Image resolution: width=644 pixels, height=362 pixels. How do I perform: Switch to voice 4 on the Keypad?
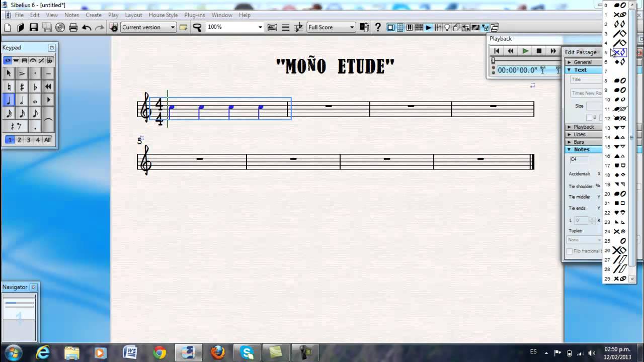point(38,140)
